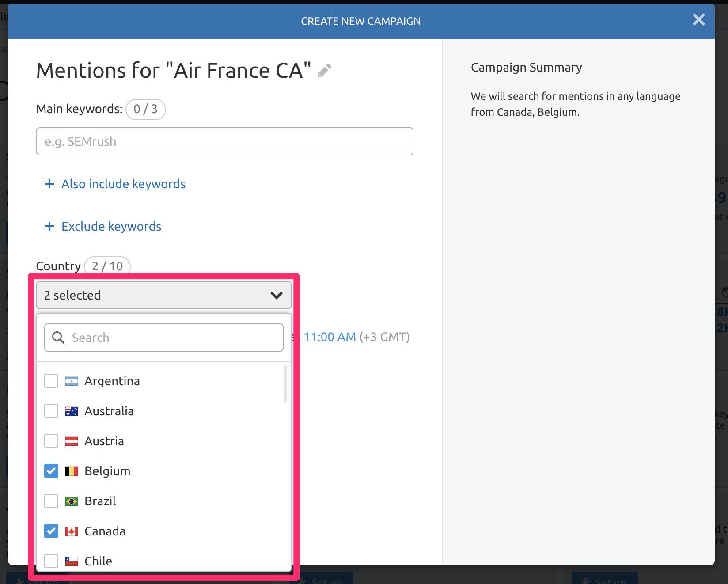The image size is (728, 584).
Task: Collapse the '2 selected' country dropdown
Action: tap(164, 295)
